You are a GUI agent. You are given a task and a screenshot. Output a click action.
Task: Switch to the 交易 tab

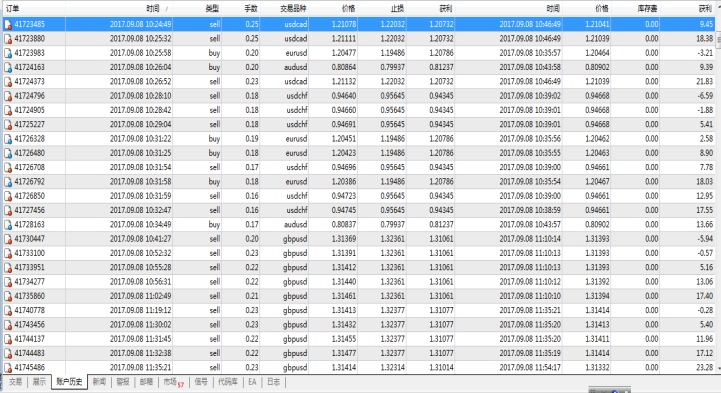coord(16,382)
